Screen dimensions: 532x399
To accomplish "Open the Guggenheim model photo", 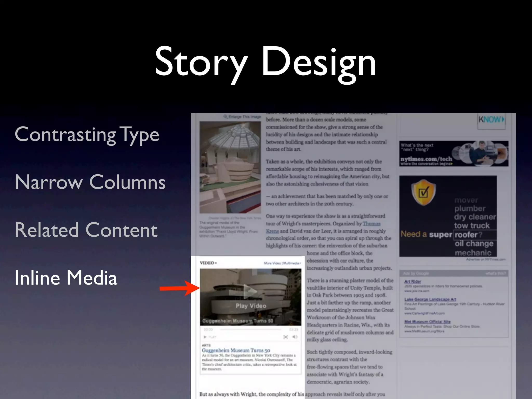I will point(230,167).
